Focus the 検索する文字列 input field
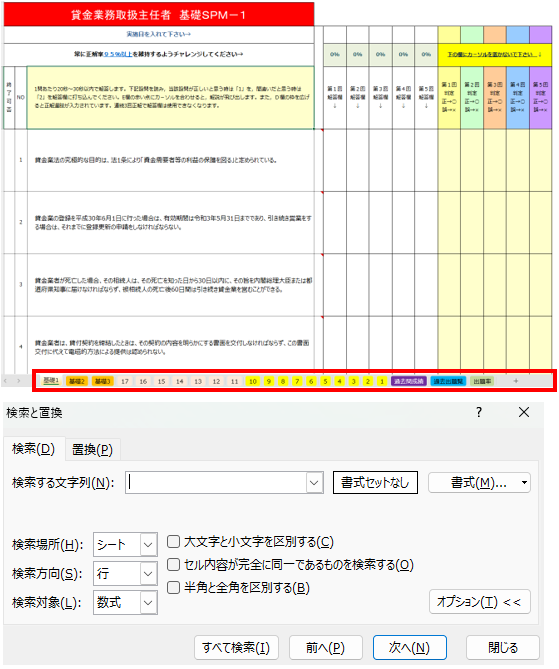Viewport: 559px width, 669px height. point(216,483)
